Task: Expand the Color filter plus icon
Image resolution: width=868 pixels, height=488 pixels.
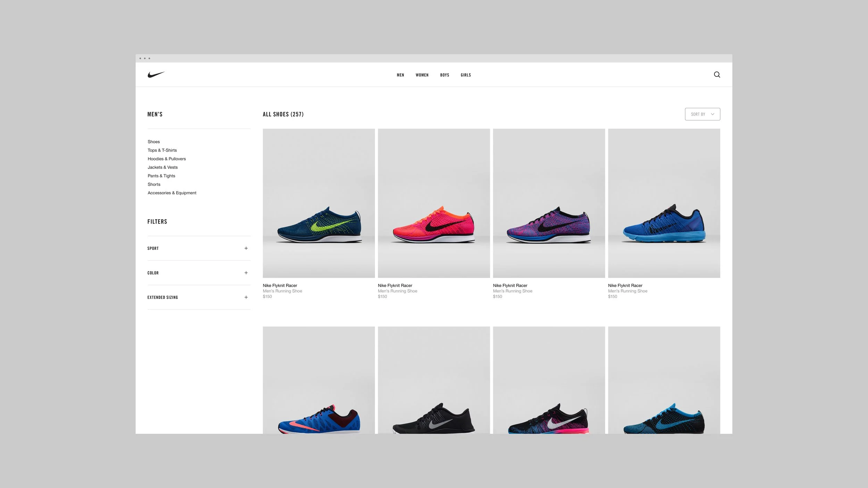Action: click(246, 273)
